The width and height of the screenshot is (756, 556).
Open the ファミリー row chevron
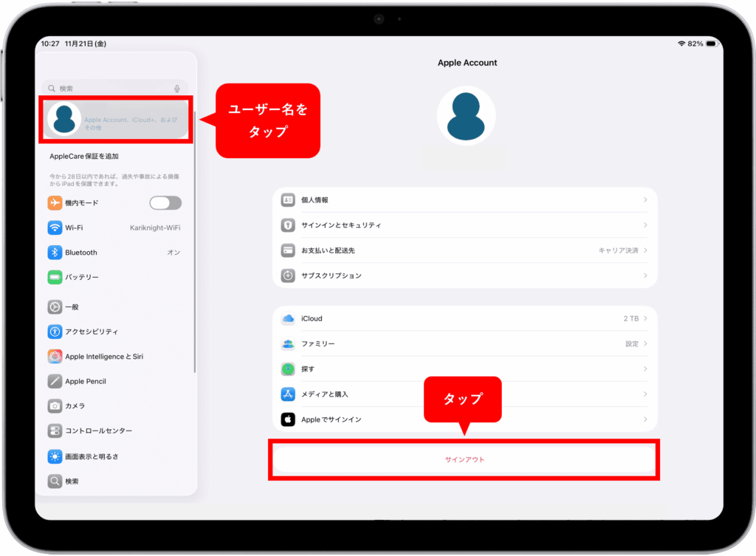645,344
